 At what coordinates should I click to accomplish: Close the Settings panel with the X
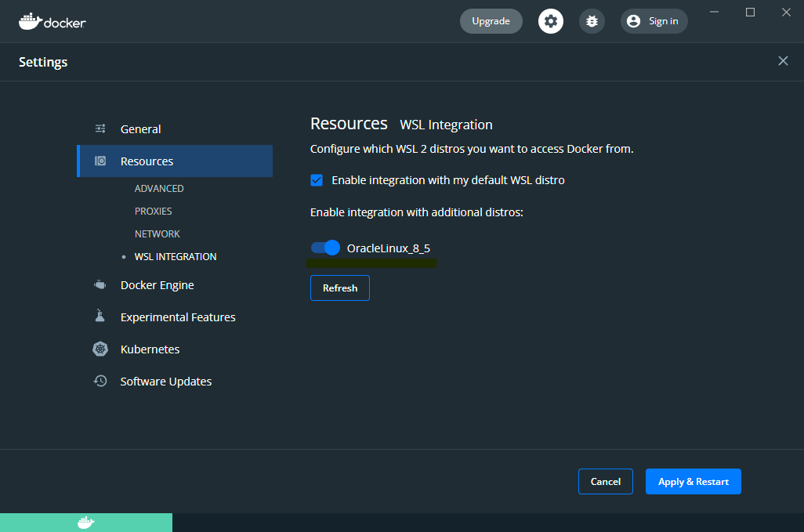pos(783,61)
